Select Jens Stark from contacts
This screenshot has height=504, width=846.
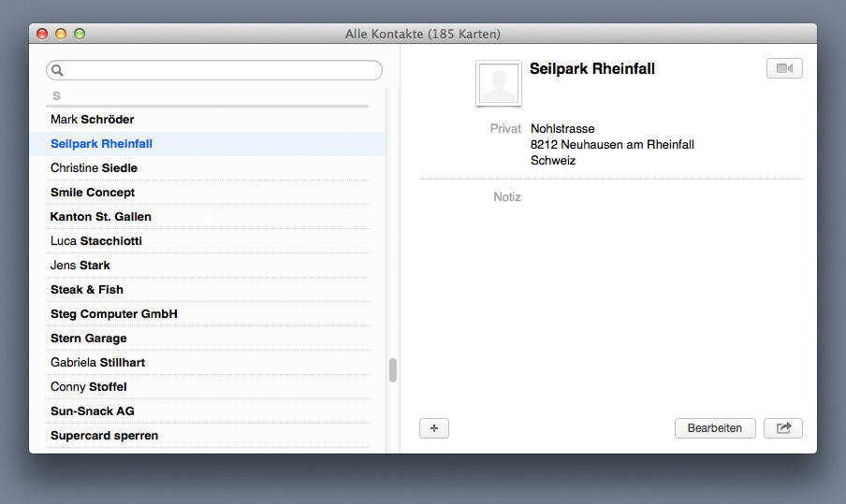208,265
